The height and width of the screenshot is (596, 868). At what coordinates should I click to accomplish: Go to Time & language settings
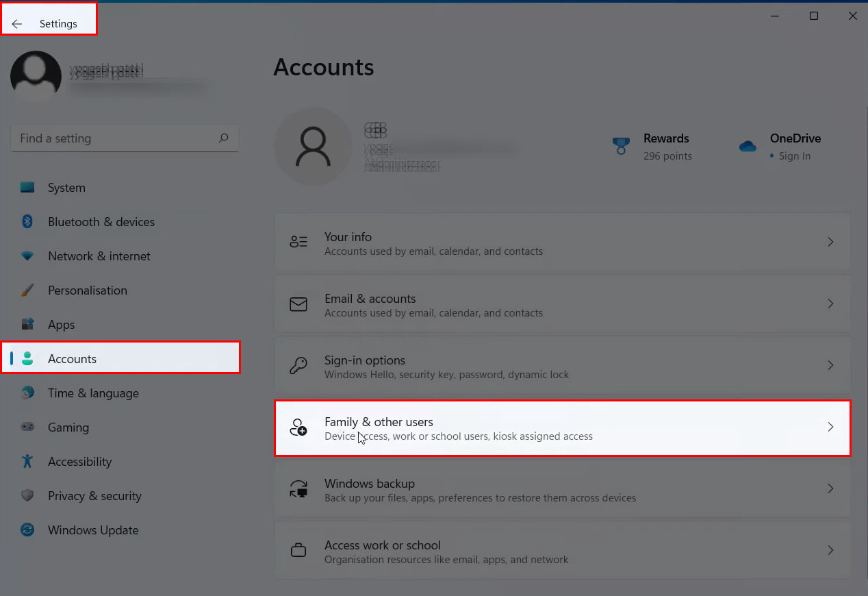point(93,393)
